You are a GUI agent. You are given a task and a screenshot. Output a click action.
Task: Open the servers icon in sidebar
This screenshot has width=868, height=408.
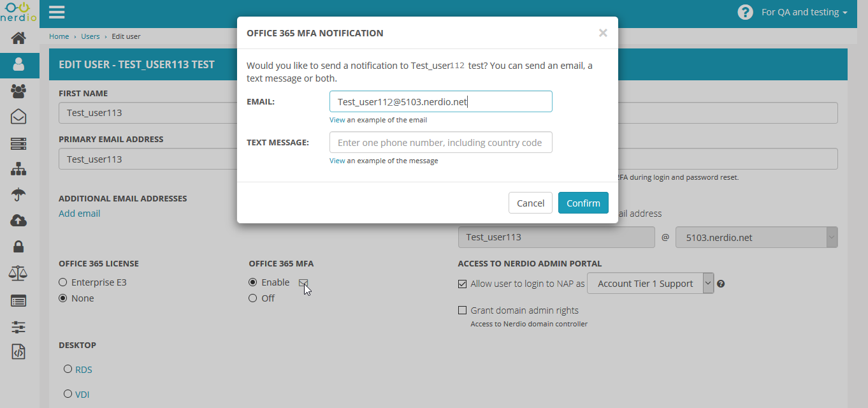click(18, 143)
